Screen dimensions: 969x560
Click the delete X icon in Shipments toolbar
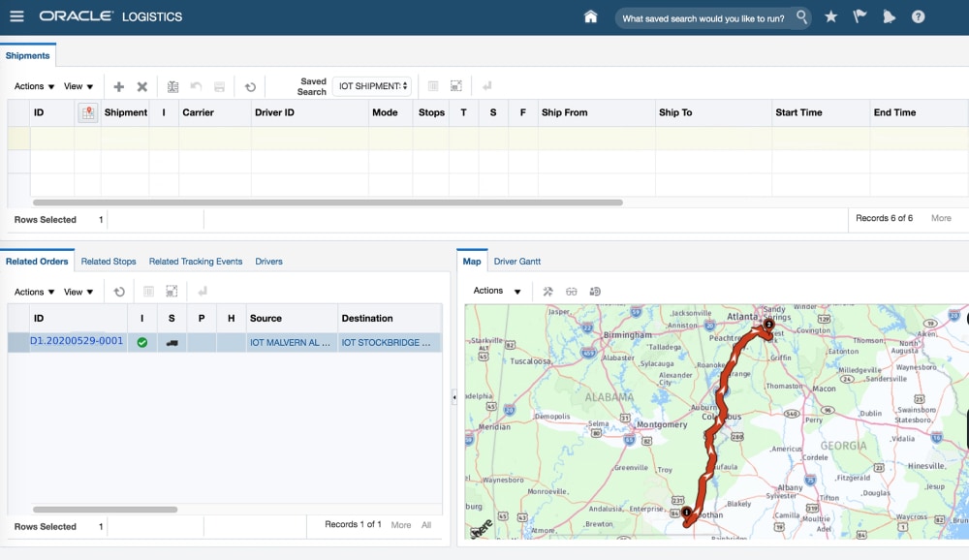point(142,87)
